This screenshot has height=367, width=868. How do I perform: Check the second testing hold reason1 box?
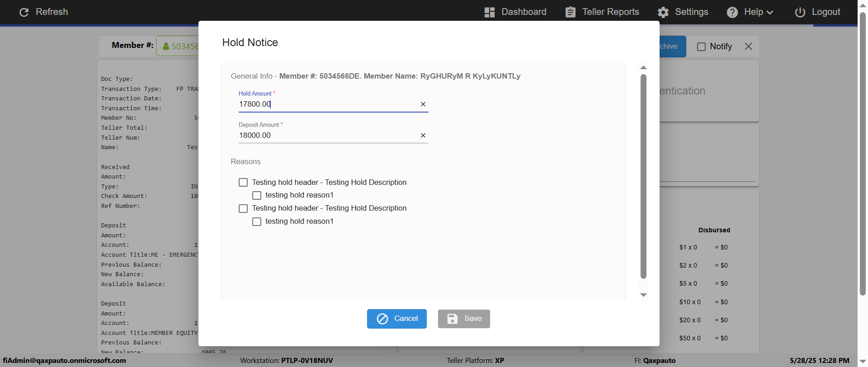click(257, 221)
